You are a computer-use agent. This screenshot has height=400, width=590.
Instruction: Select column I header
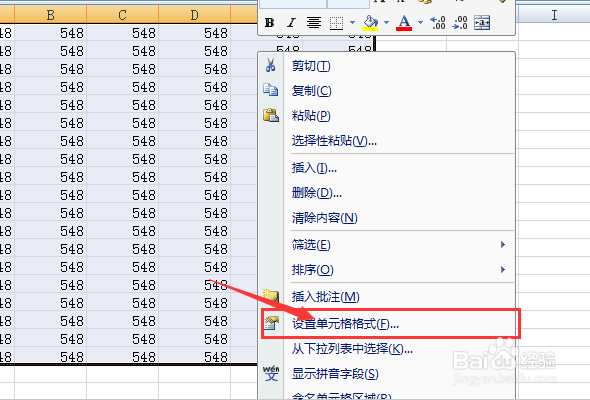click(554, 15)
